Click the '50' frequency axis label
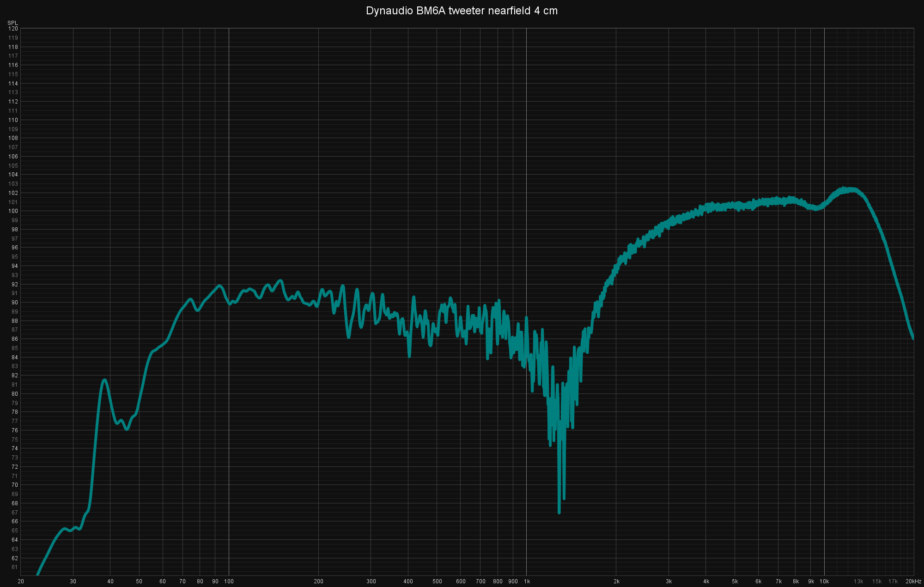 (139, 581)
